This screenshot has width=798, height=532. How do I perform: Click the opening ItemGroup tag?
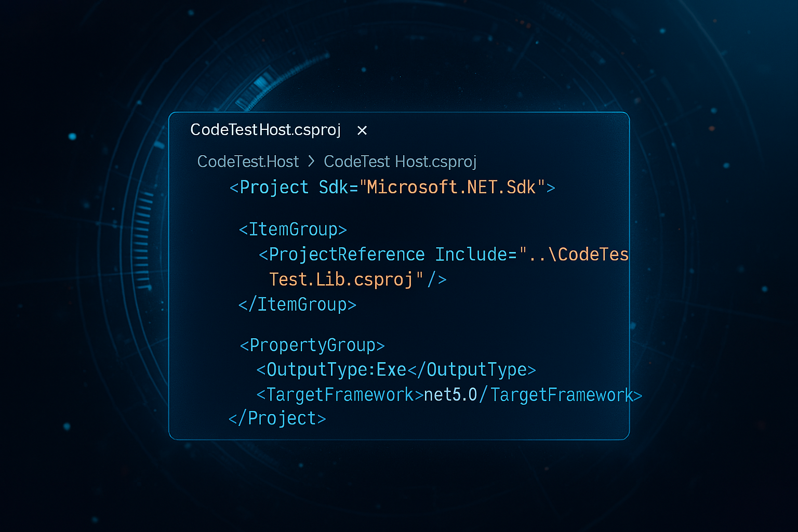tap(292, 229)
